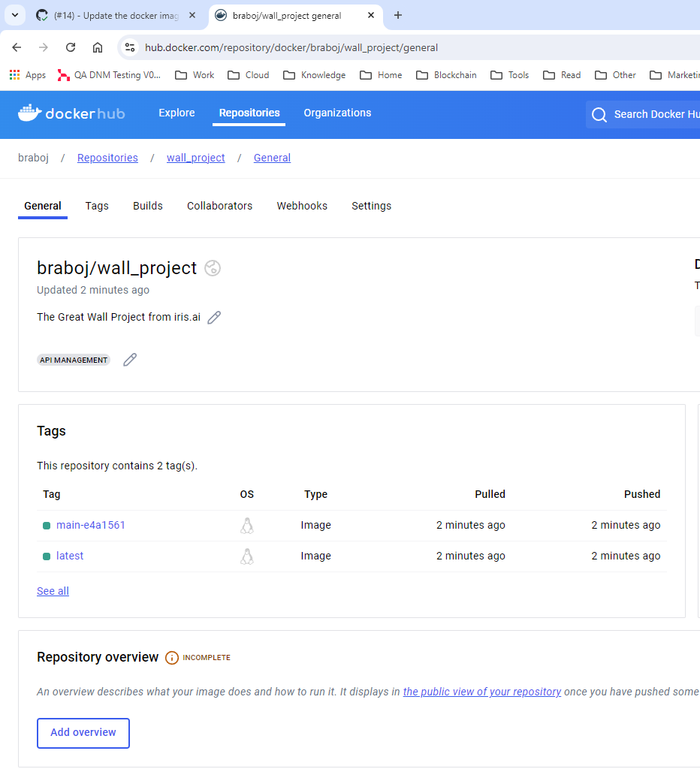Close the braboj/wall_project tab
Screen dimensions: 700x769
click(x=371, y=15)
